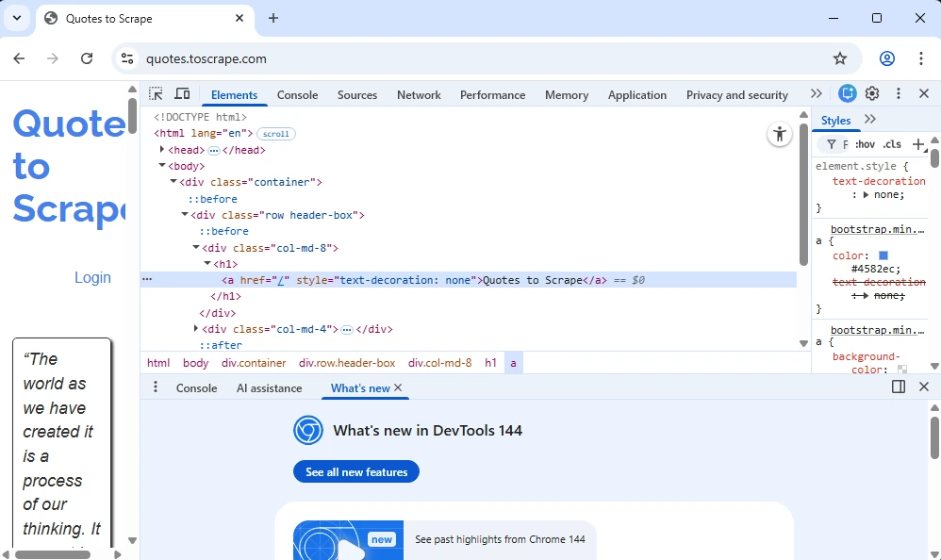Click the new style rule plus icon
941x560 pixels.
click(918, 144)
